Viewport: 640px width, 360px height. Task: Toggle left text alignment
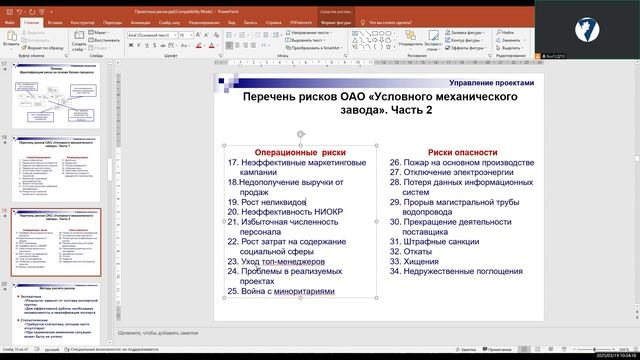(x=229, y=45)
